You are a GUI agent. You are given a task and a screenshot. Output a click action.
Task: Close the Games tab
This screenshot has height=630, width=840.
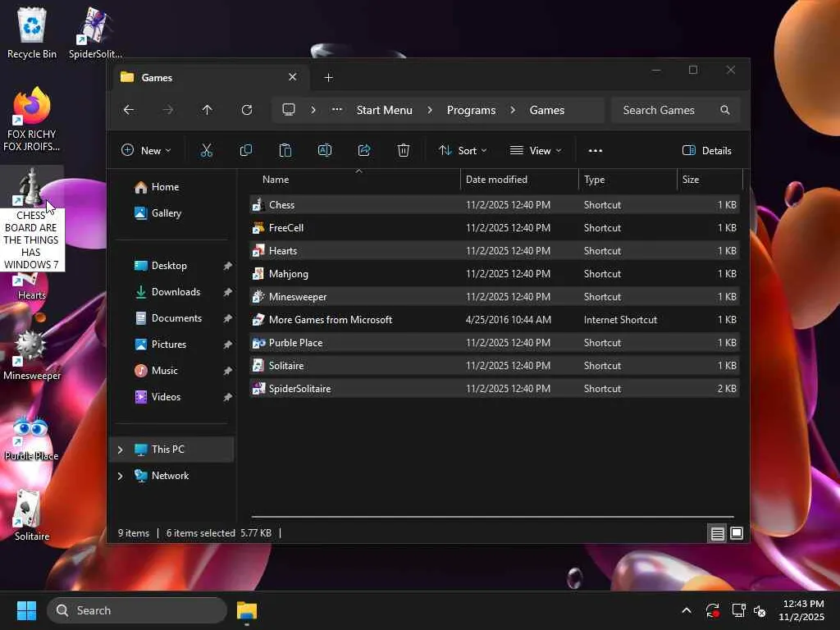click(x=293, y=77)
